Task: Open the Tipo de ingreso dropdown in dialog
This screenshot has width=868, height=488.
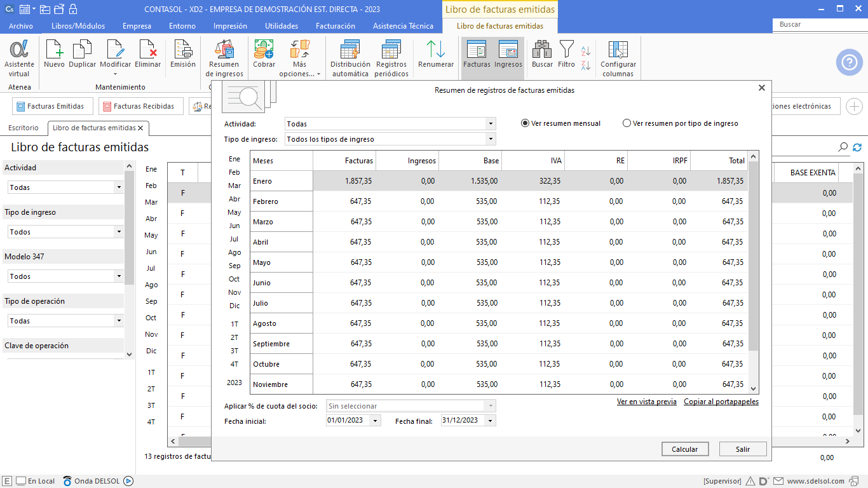Action: (490, 139)
